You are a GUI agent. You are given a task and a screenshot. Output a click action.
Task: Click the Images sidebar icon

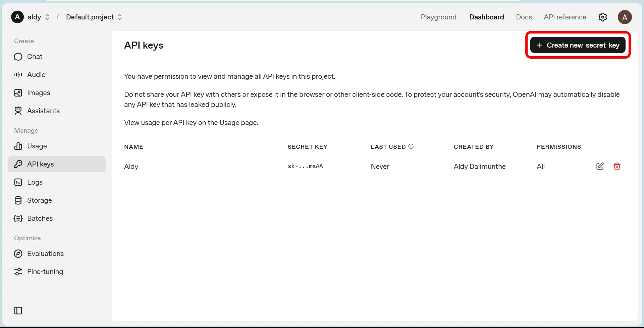pyautogui.click(x=18, y=93)
